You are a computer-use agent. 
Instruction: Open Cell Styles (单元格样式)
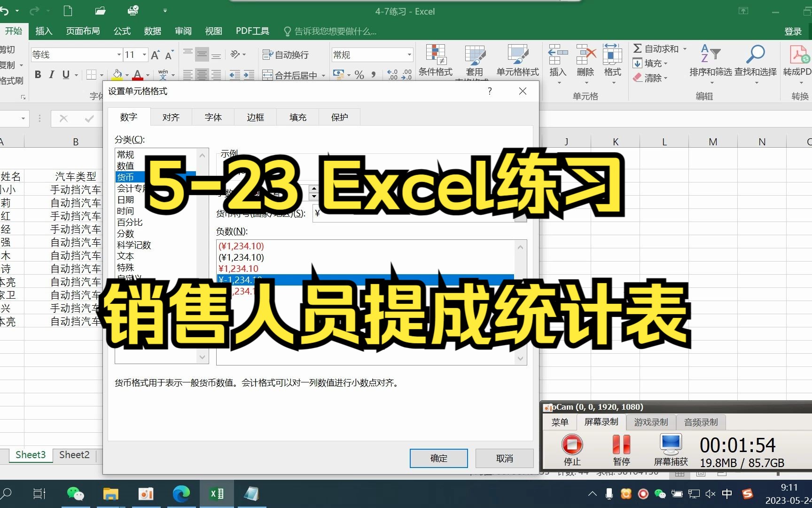518,60
